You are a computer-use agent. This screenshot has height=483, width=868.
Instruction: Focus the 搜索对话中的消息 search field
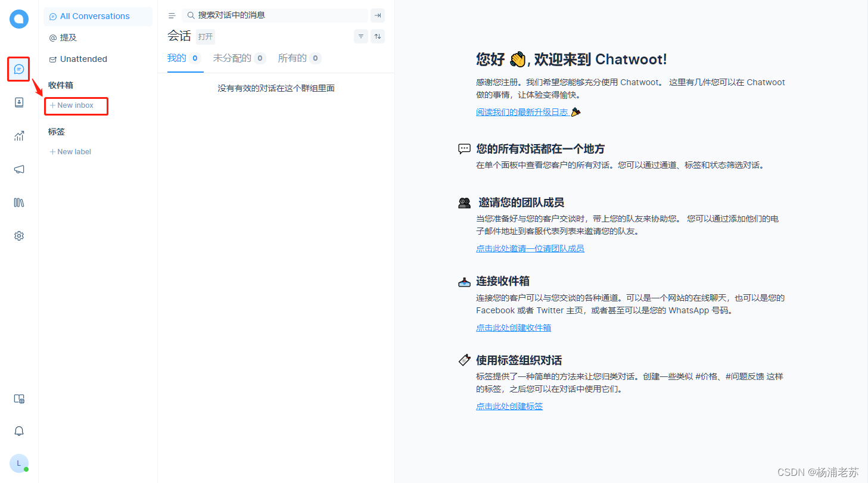[x=275, y=15]
